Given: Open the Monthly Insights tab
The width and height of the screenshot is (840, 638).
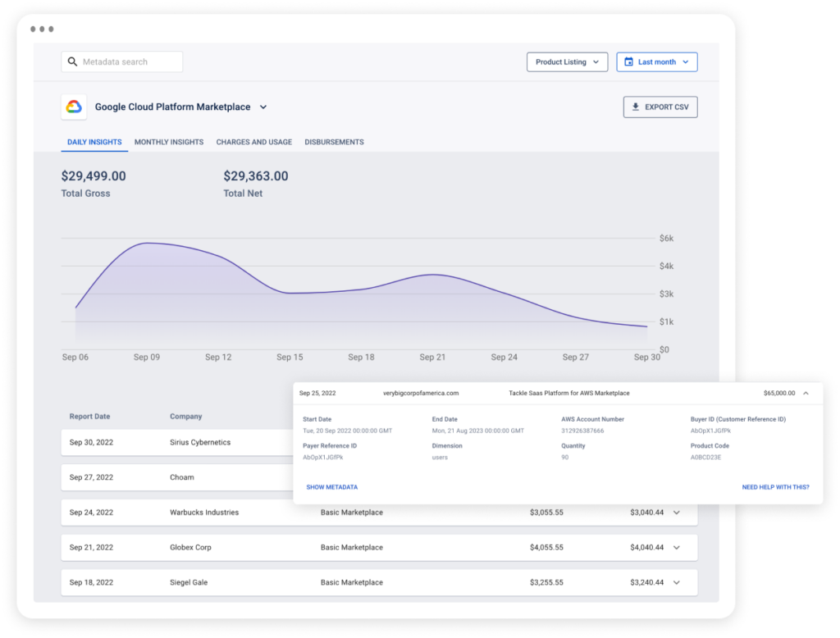Looking at the screenshot, I should tap(169, 142).
